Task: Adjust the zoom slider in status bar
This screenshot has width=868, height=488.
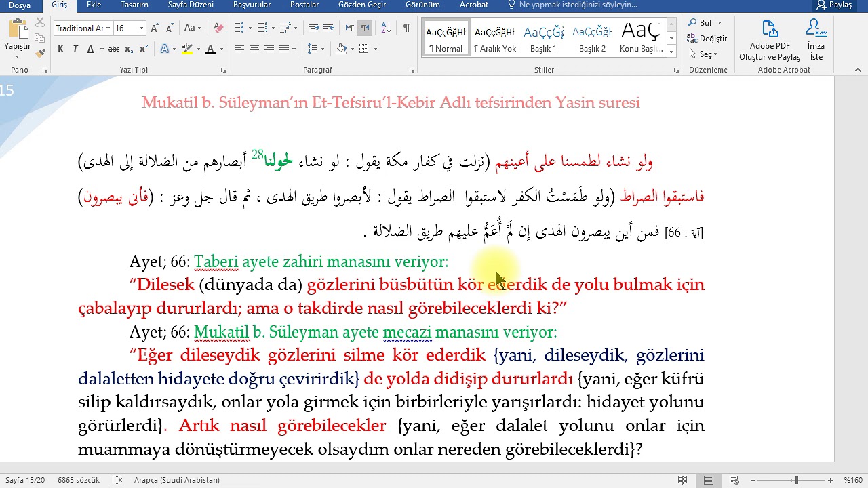Action: tap(796, 480)
